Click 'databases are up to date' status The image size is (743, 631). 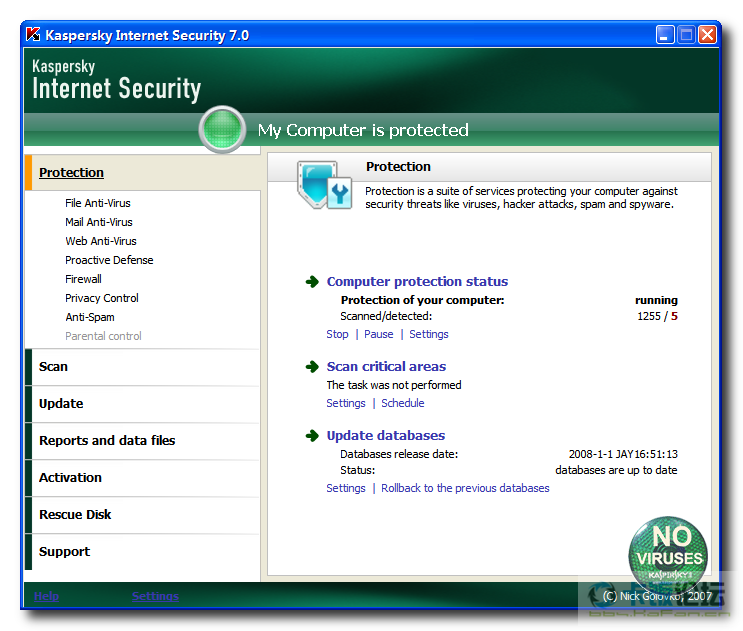pyautogui.click(x=616, y=470)
